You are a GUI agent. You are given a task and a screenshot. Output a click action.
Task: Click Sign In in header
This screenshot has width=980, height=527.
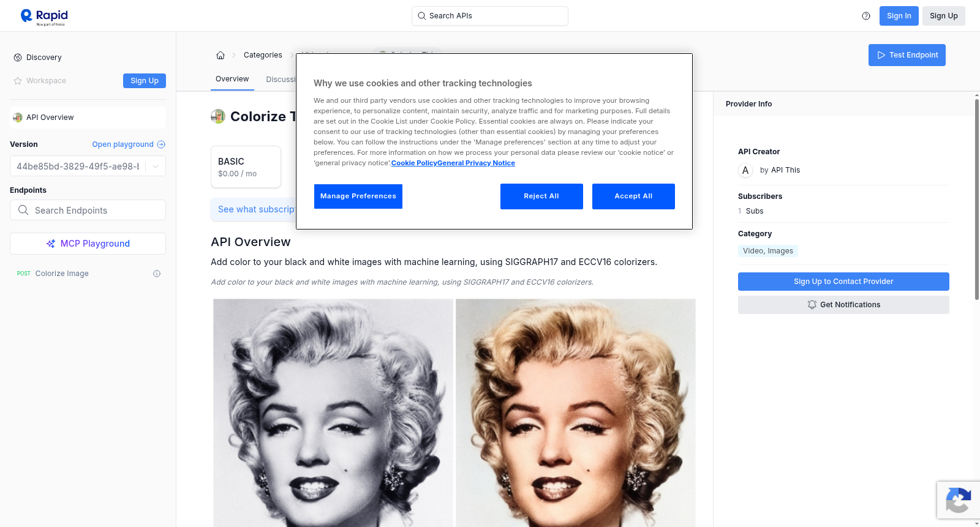click(899, 16)
